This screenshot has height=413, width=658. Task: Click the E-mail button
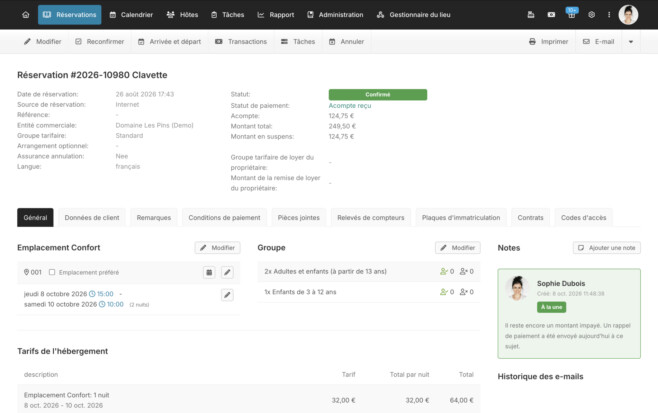(599, 42)
